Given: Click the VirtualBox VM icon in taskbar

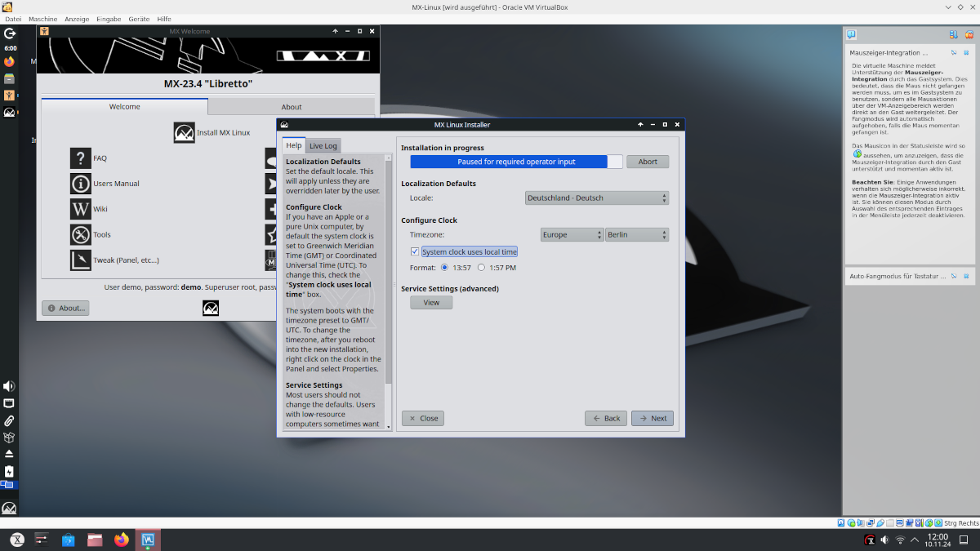Looking at the screenshot, I should [148, 540].
